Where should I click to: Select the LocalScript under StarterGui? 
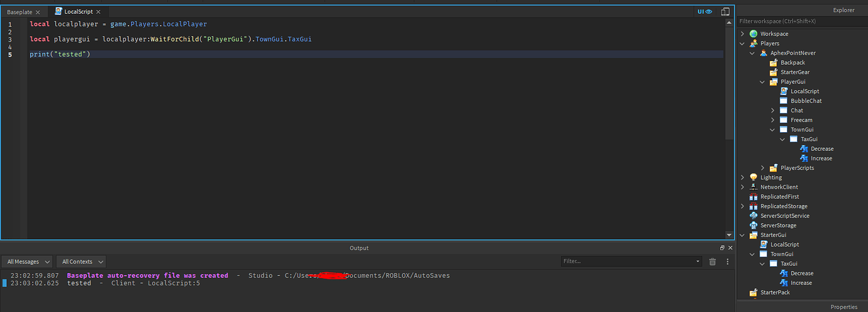point(784,245)
